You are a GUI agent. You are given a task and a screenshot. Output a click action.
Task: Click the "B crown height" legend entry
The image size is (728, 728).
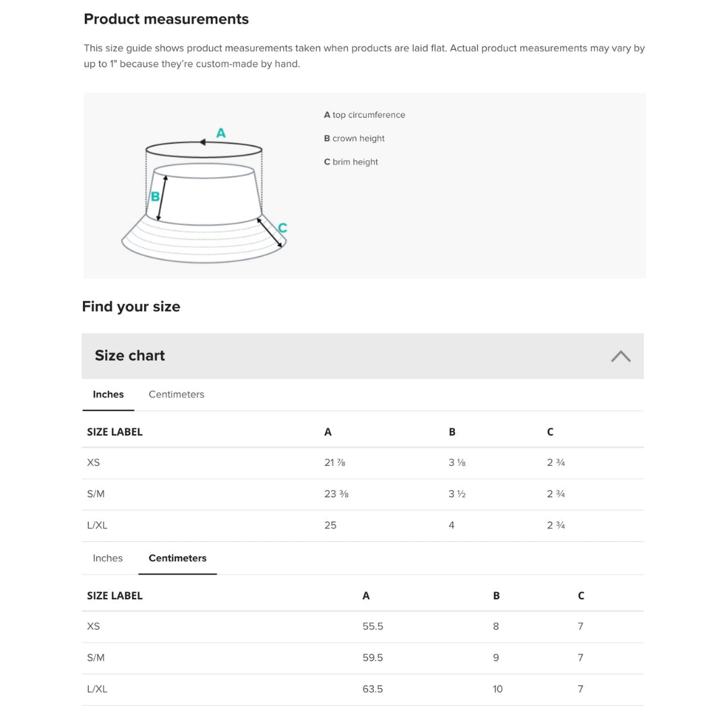(354, 139)
